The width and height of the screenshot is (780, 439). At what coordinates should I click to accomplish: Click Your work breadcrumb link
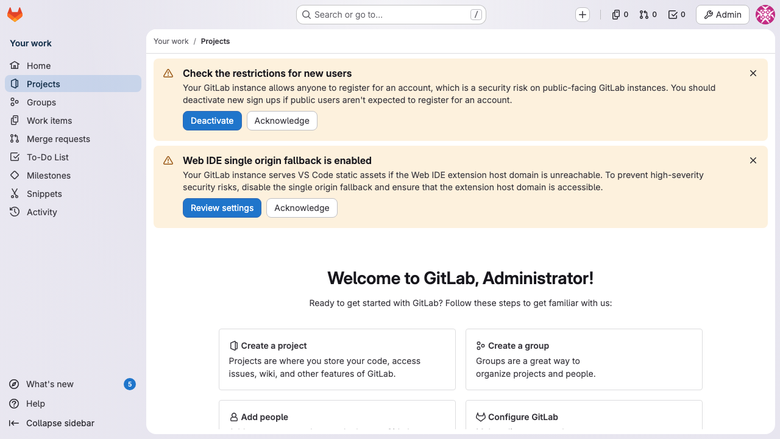(x=171, y=41)
